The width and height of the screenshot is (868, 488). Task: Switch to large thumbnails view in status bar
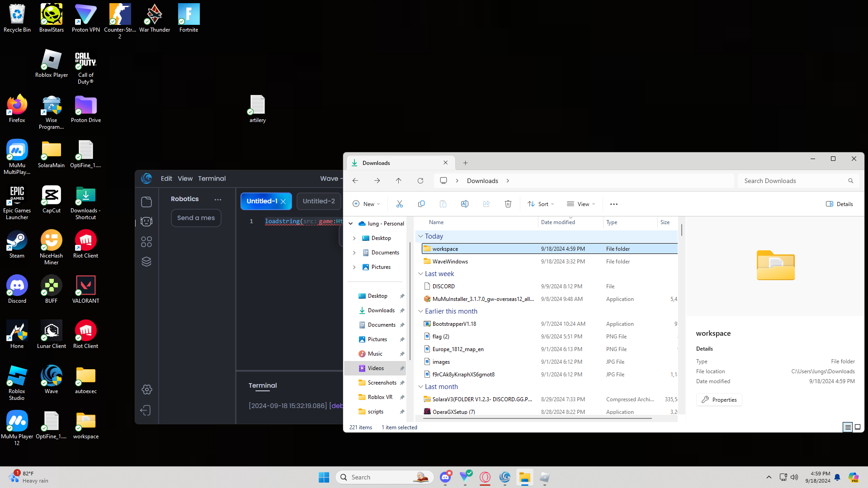coord(858,427)
